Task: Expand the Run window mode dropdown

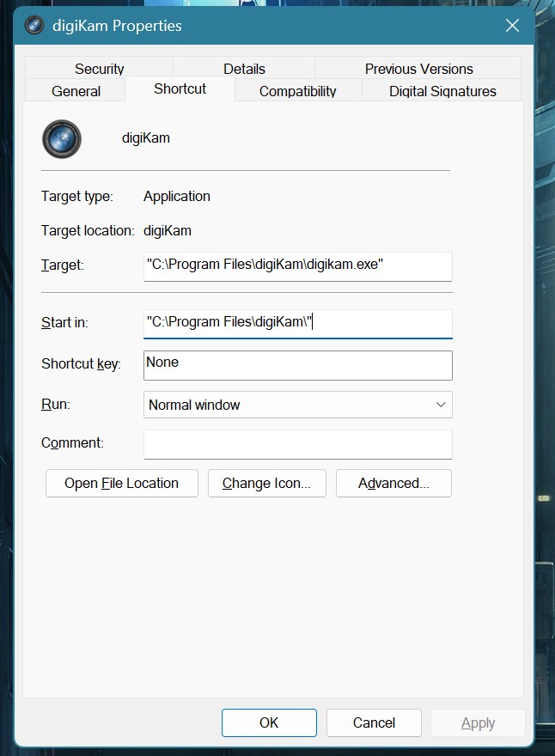Action: (297, 405)
